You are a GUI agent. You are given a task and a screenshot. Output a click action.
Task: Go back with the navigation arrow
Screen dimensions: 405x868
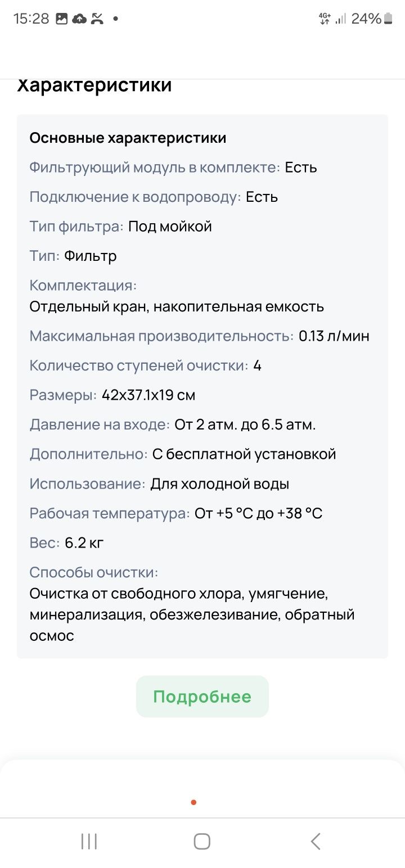316,842
